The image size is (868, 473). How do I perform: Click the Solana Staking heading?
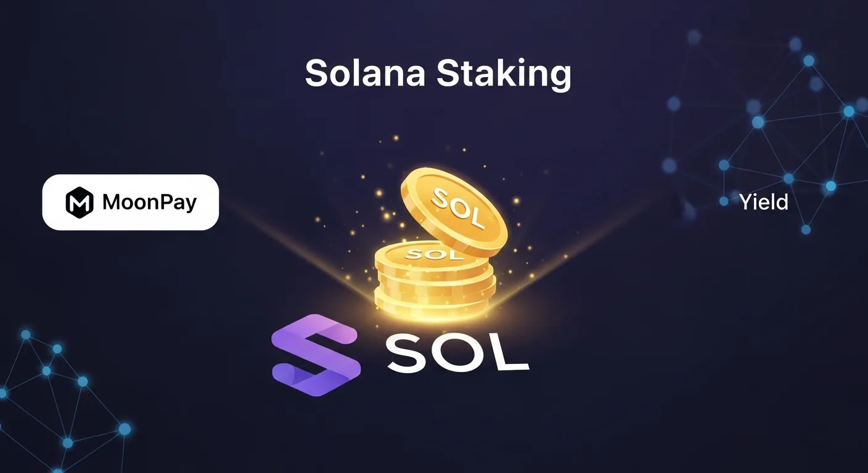point(438,74)
